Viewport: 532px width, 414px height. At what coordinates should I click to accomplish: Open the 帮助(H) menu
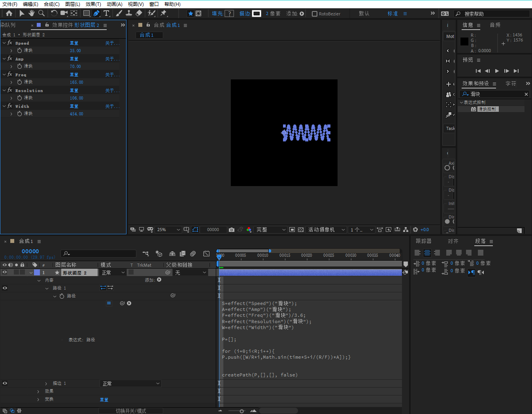tap(172, 4)
